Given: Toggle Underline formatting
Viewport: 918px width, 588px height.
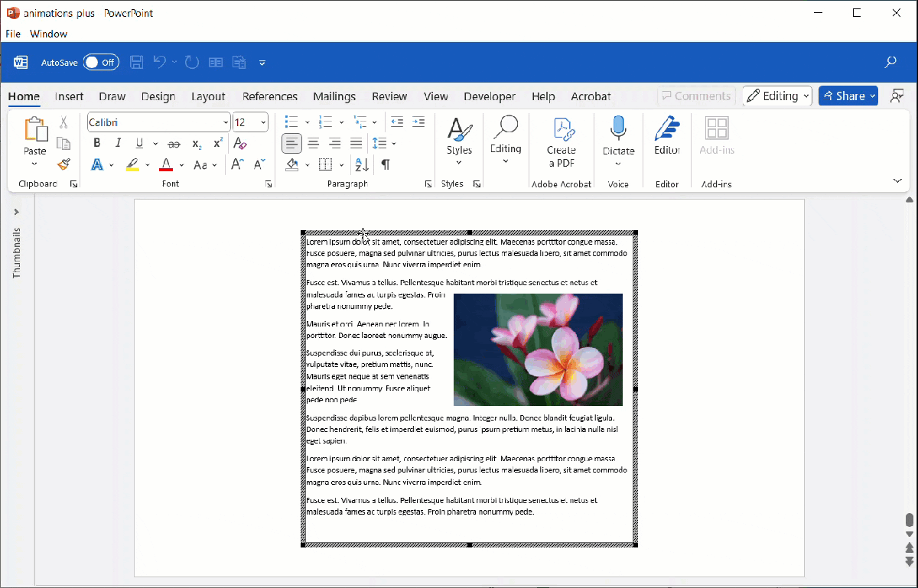Looking at the screenshot, I should [x=139, y=144].
